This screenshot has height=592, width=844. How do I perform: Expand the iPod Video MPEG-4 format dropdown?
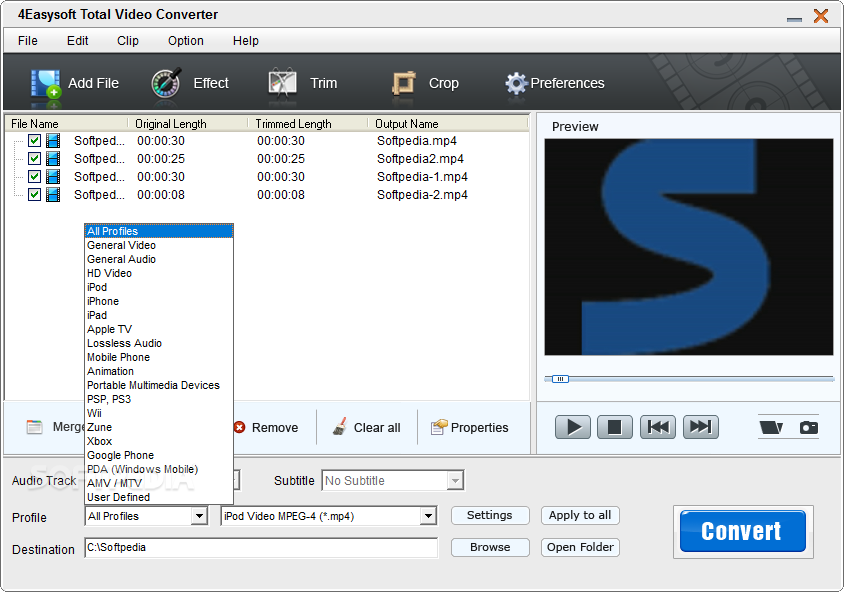[428, 516]
